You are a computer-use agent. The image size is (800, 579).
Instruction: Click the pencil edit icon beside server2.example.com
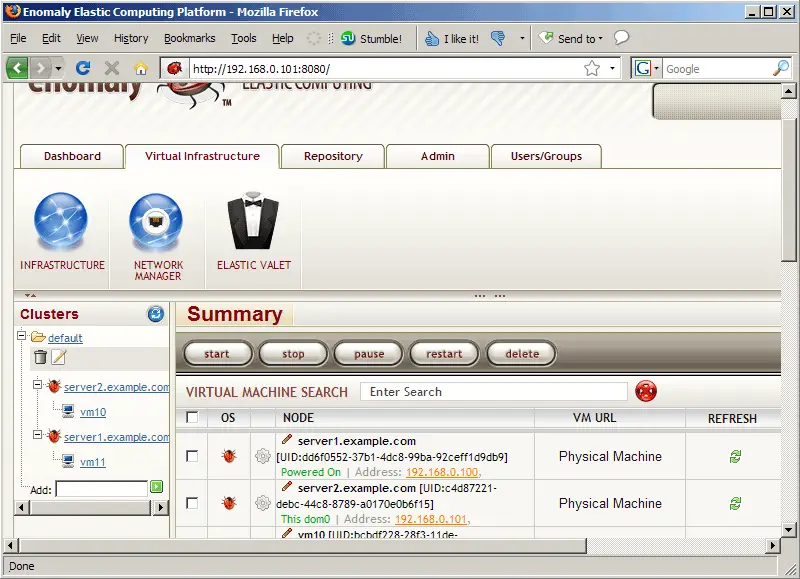[x=287, y=486]
